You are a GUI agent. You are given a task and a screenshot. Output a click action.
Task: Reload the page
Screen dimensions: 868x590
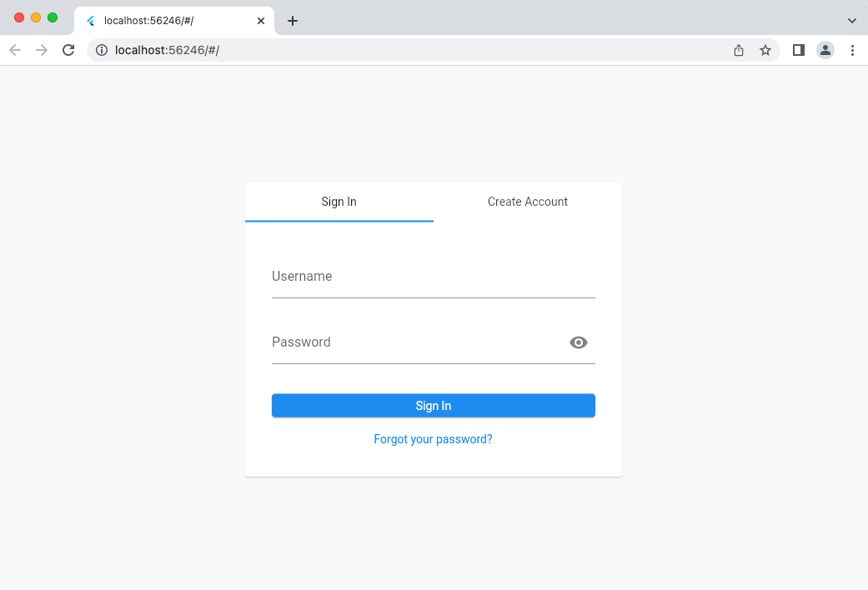coord(69,50)
